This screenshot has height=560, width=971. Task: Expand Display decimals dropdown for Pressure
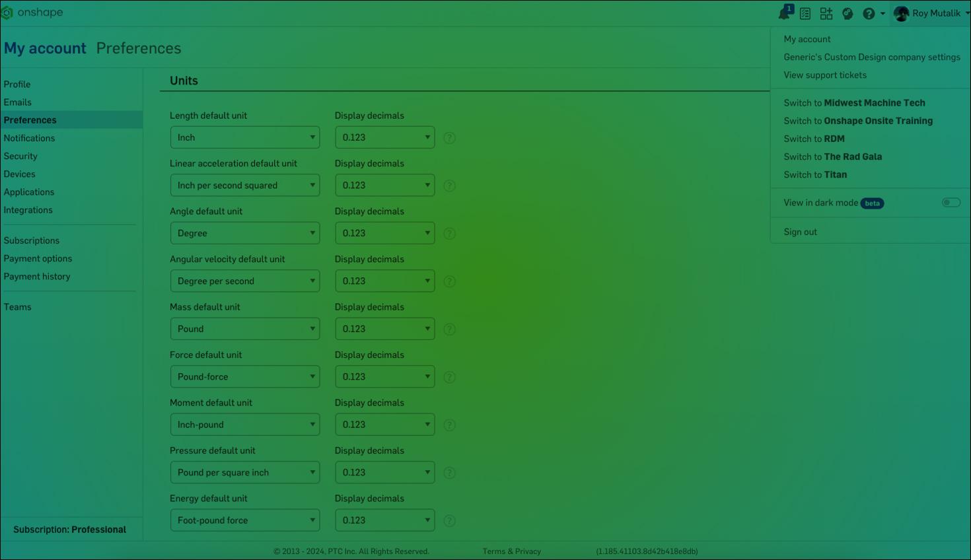[384, 473]
